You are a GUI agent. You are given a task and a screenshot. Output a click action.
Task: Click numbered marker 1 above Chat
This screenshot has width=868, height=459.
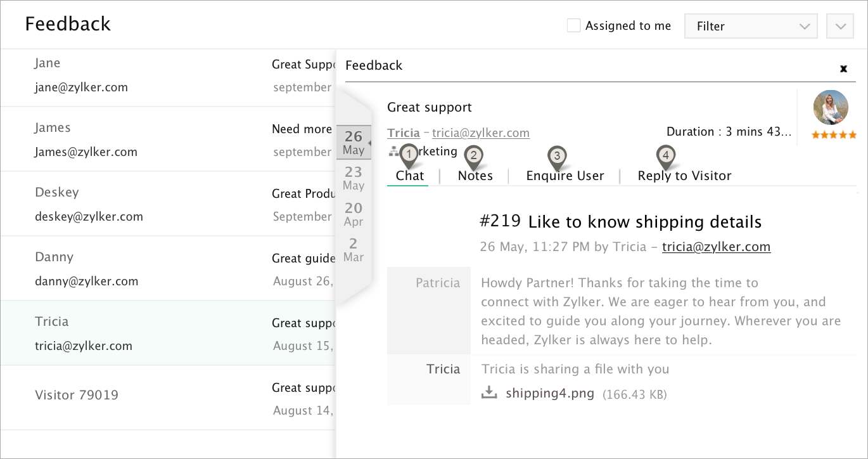point(410,154)
